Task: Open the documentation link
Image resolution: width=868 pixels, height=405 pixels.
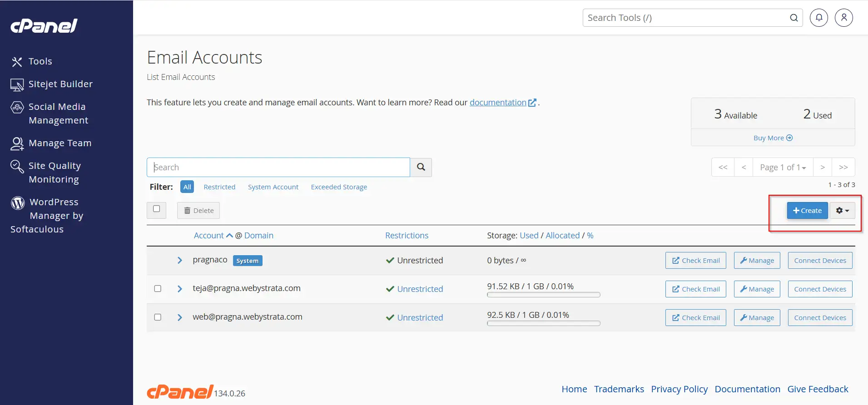Action: coord(503,103)
